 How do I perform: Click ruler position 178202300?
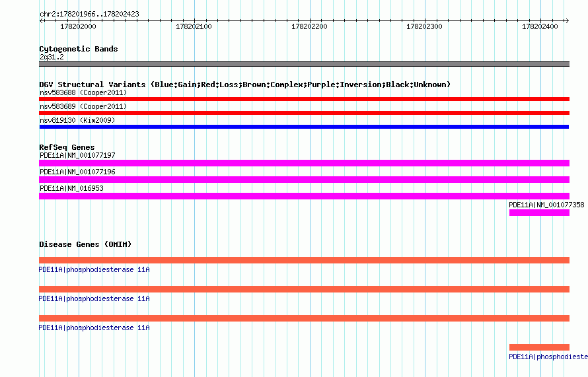pos(424,26)
